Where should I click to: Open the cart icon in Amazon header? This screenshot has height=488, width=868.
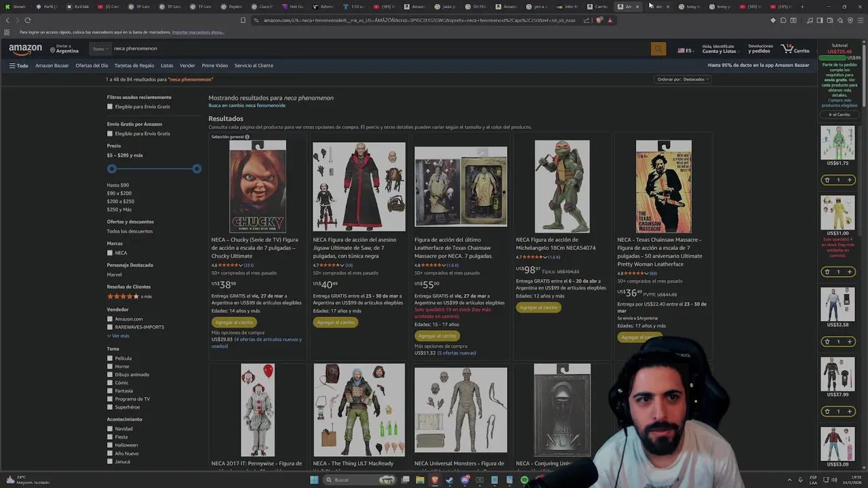pos(795,49)
